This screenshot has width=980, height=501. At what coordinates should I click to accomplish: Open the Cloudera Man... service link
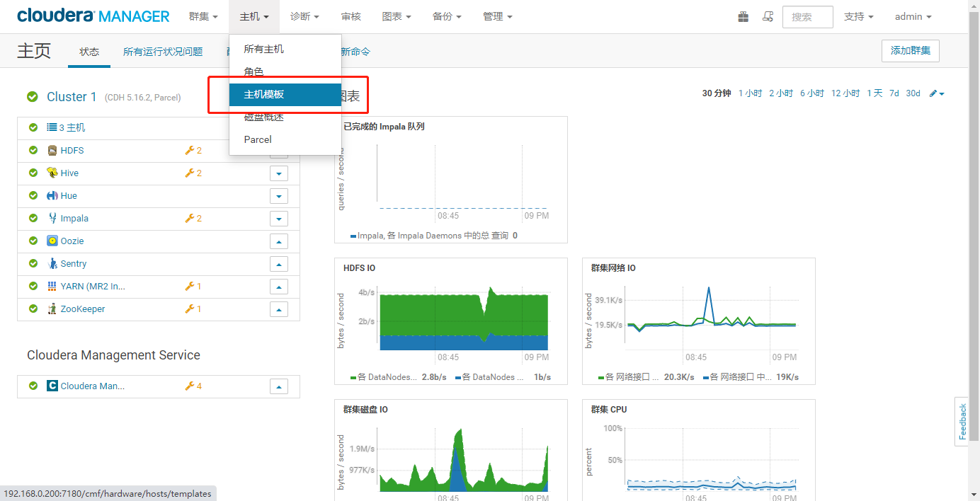92,386
